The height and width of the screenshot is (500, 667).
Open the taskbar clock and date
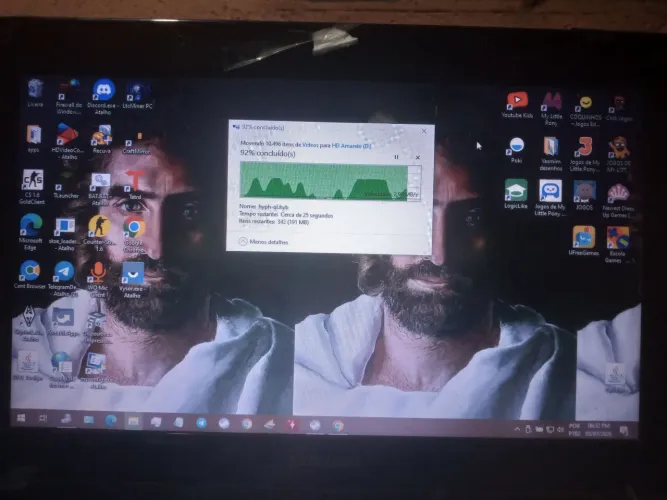[x=598, y=430]
